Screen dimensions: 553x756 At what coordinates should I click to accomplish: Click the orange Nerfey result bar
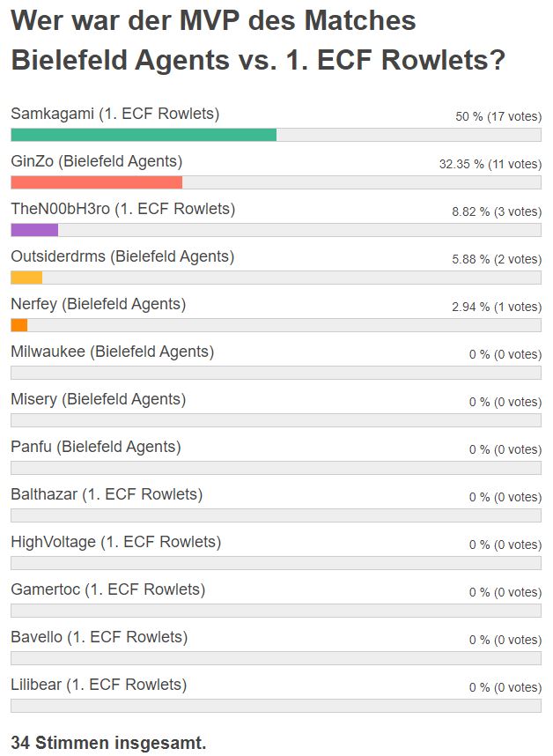coord(19,325)
